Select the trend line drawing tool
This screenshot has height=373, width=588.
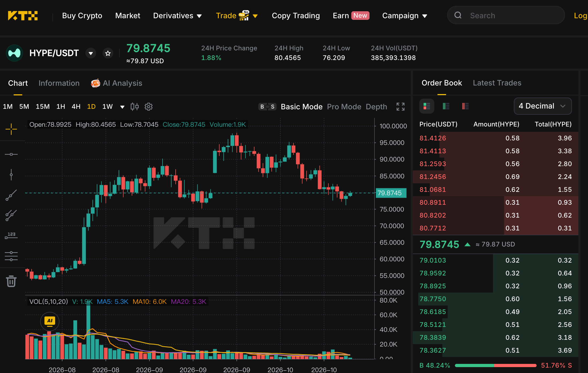[11, 195]
